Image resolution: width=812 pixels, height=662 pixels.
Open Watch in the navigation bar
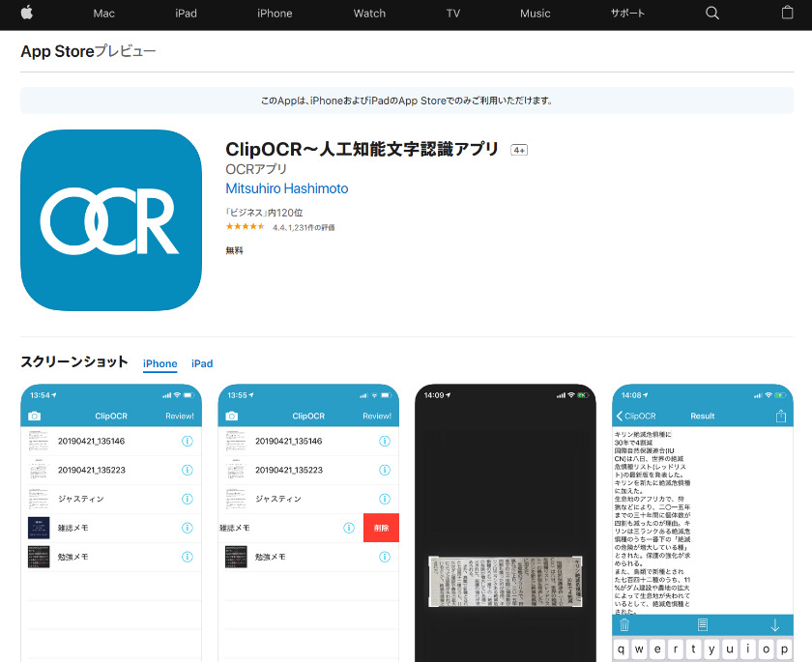click(369, 14)
